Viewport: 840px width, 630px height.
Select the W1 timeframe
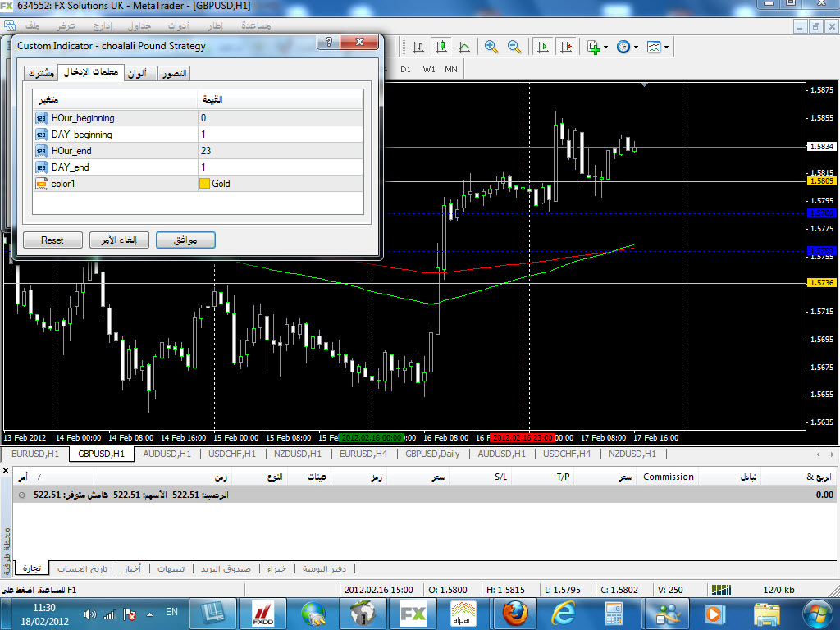tap(428, 69)
